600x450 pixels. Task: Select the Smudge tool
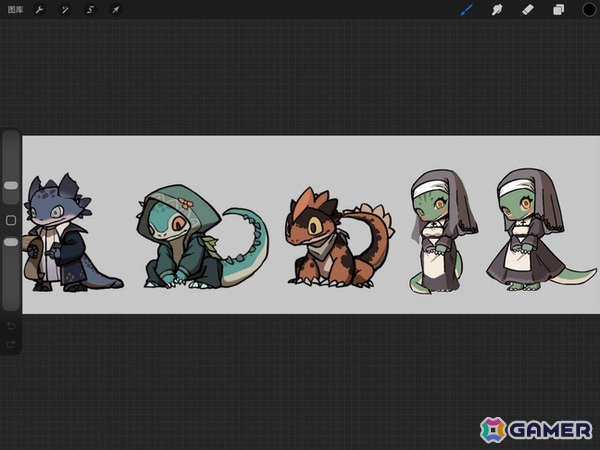tap(497, 10)
